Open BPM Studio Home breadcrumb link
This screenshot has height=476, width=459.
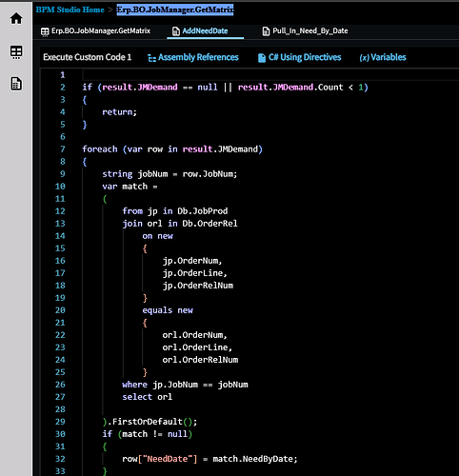click(x=70, y=10)
